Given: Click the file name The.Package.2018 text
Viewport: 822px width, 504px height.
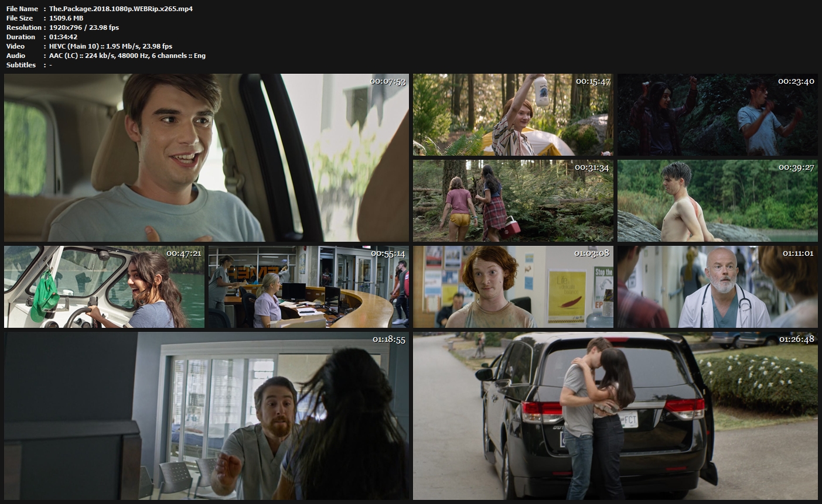Looking at the screenshot, I should click(x=121, y=9).
